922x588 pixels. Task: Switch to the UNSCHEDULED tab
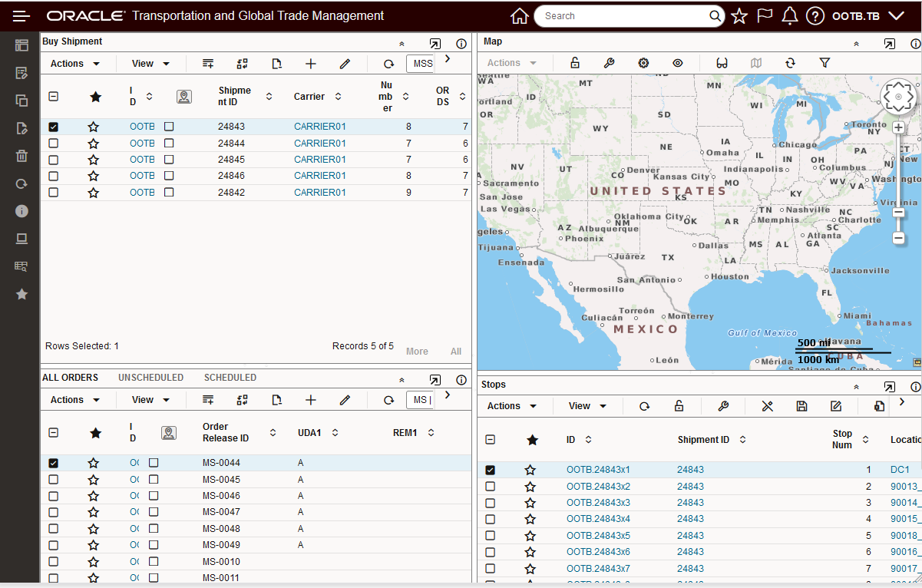(x=150, y=378)
